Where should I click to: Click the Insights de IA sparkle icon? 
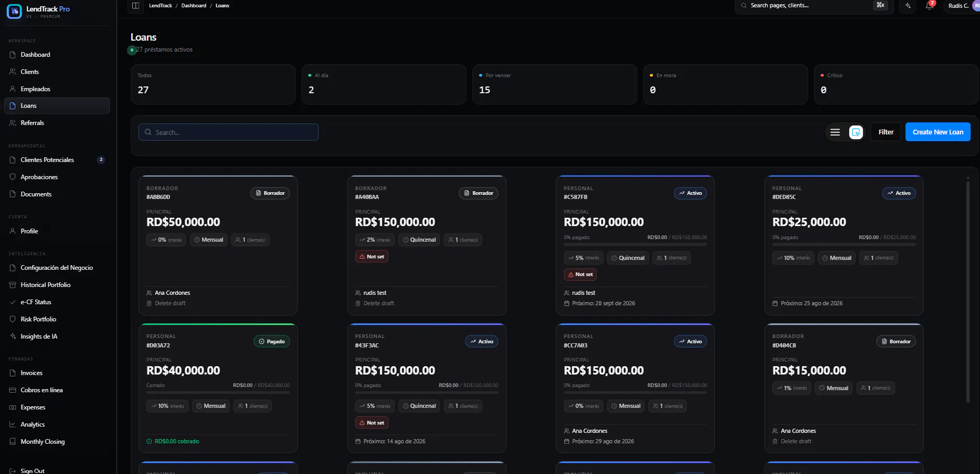coord(12,336)
